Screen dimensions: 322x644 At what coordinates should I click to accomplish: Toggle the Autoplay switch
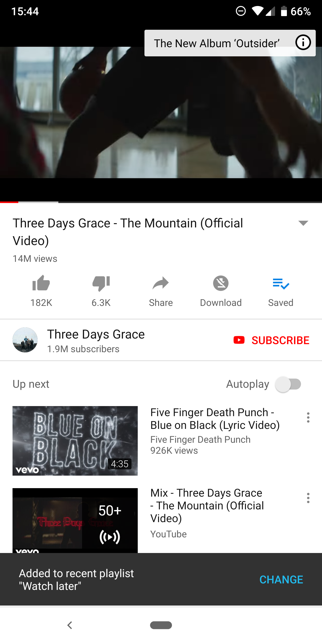click(288, 384)
